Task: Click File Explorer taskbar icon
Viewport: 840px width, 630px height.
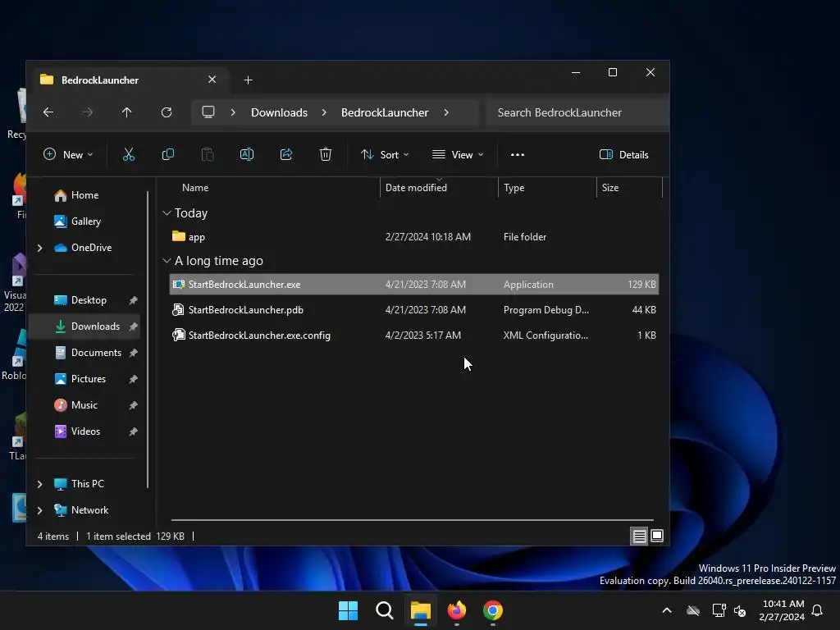Action: 421,610
